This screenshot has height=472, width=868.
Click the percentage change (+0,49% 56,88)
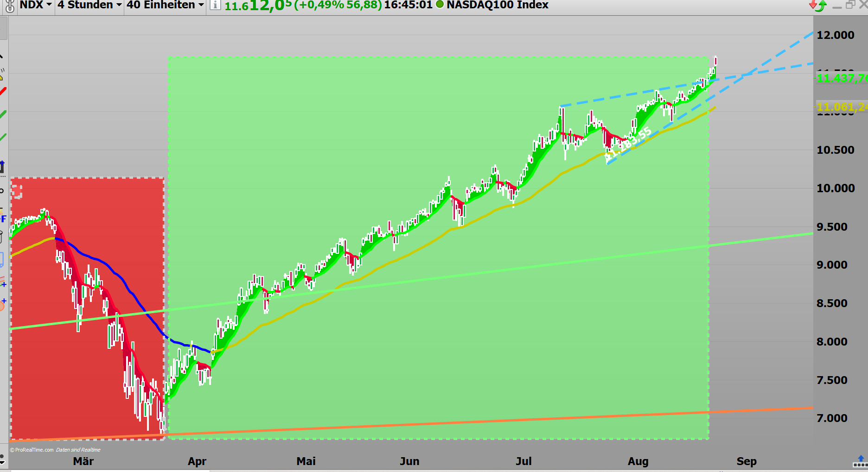tap(338, 5)
